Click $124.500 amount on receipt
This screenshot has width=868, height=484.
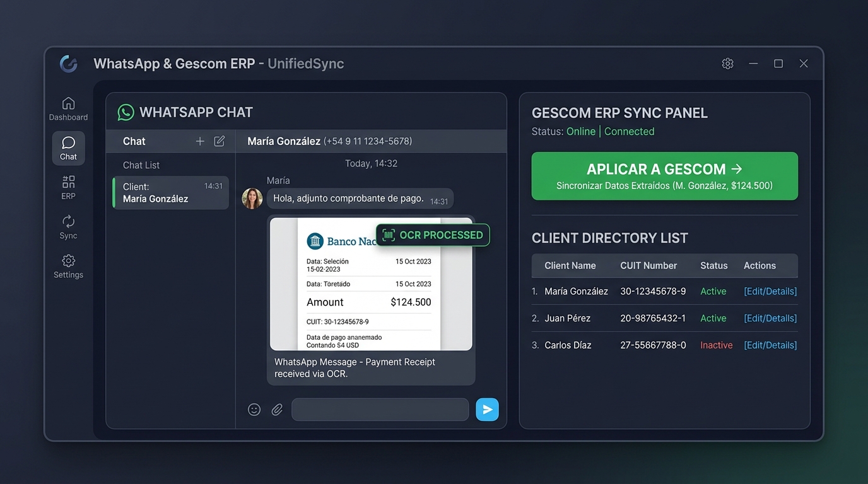click(411, 302)
